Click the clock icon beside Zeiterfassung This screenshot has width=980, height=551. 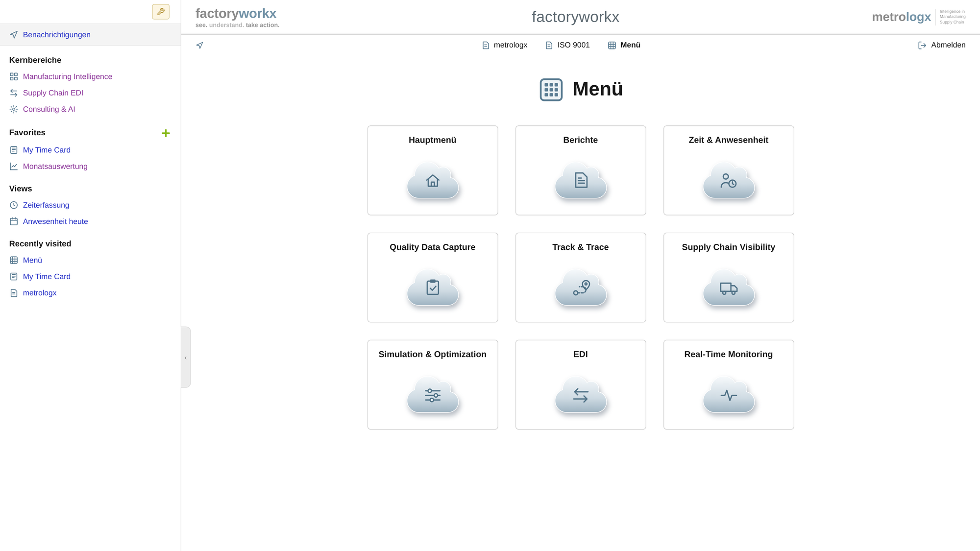point(14,205)
